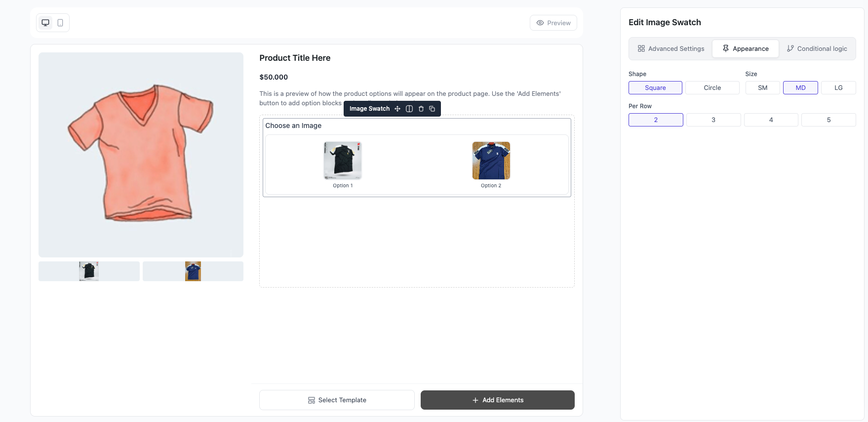Open the Advanced Settings tab
This screenshot has height=422, width=868.
(x=671, y=48)
